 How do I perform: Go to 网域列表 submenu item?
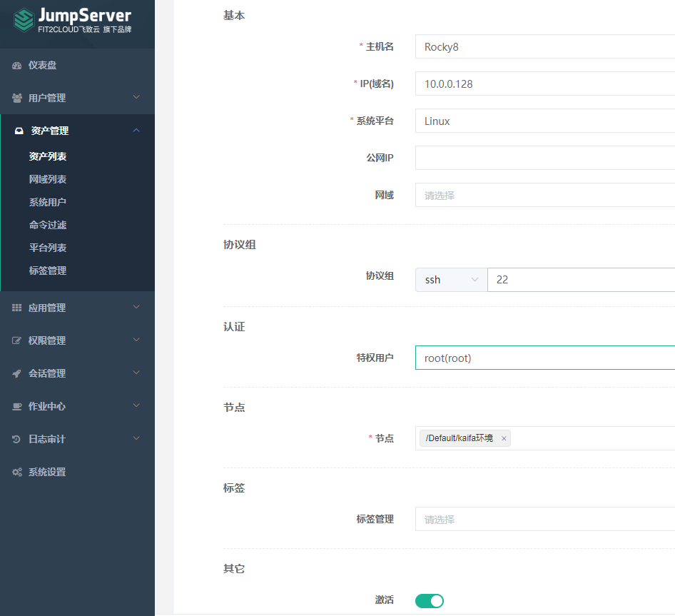tap(48, 179)
